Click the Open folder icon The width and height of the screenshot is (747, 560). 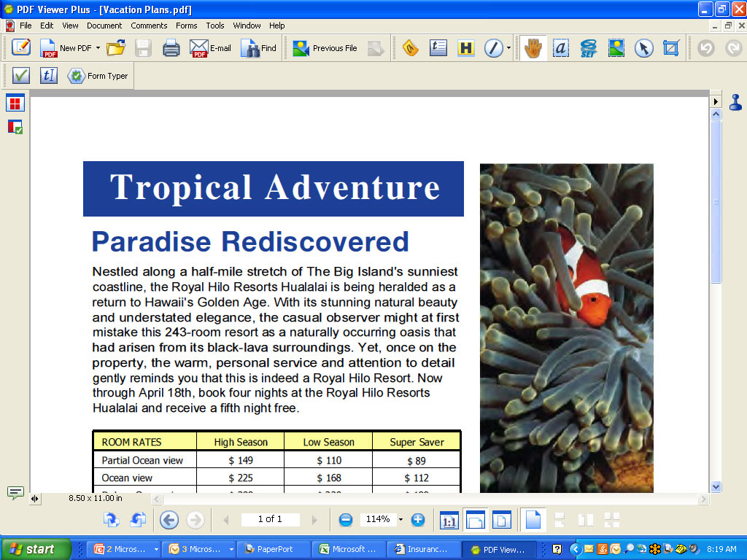coord(115,48)
